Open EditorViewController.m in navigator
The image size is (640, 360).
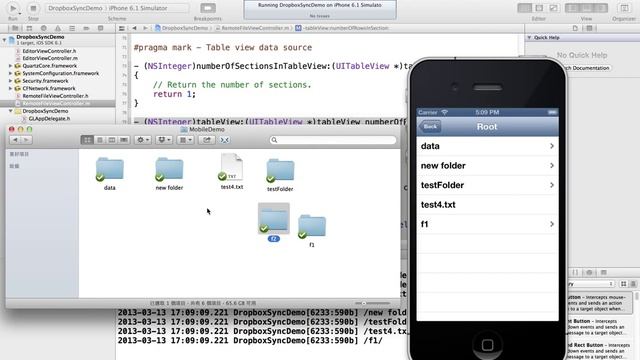49,58
